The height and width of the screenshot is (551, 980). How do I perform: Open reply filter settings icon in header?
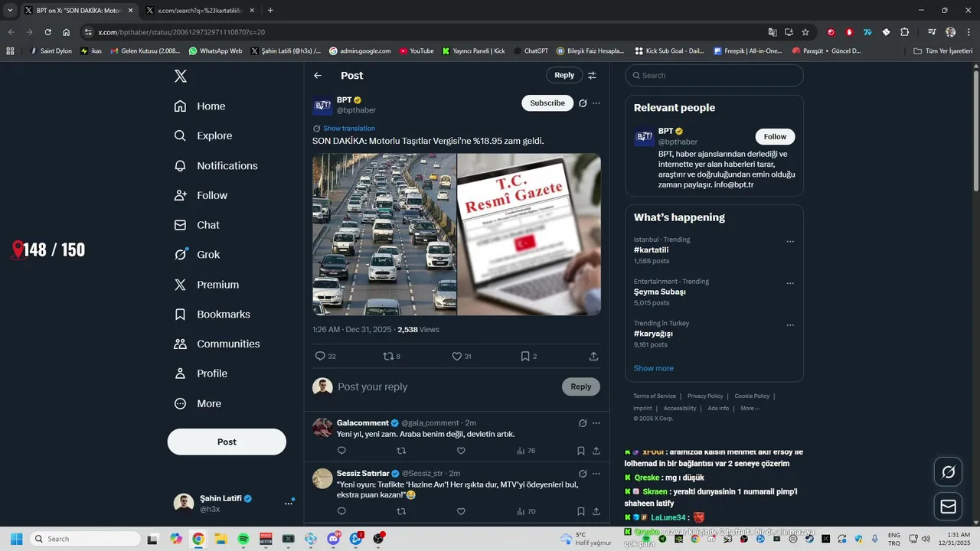[x=592, y=75]
